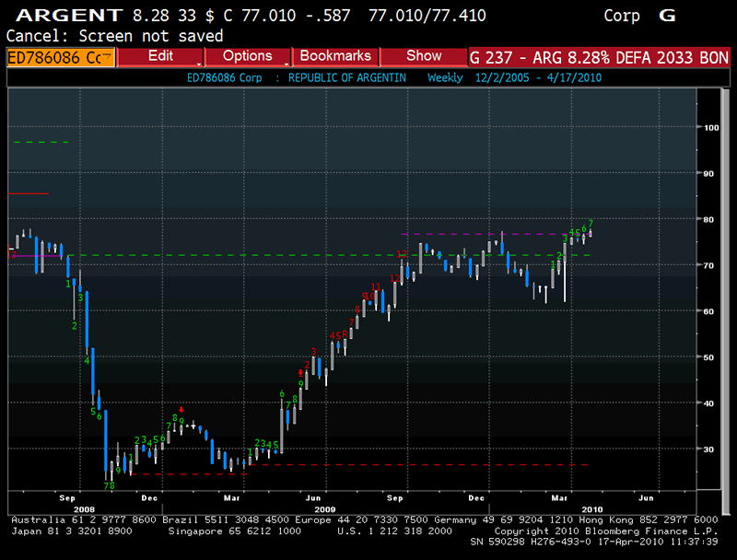The image size is (737, 560).
Task: Open the ED786086 Corp security dropdown arrow
Action: click(x=109, y=57)
